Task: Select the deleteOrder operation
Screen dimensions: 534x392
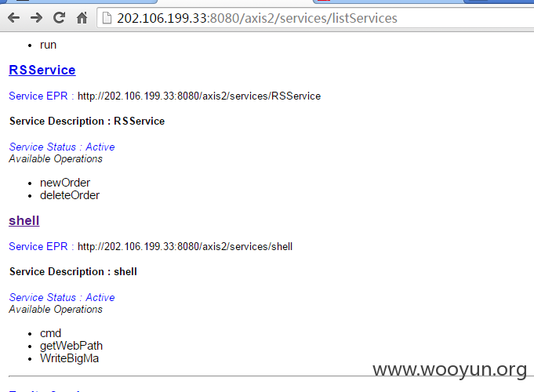Action: click(x=70, y=195)
